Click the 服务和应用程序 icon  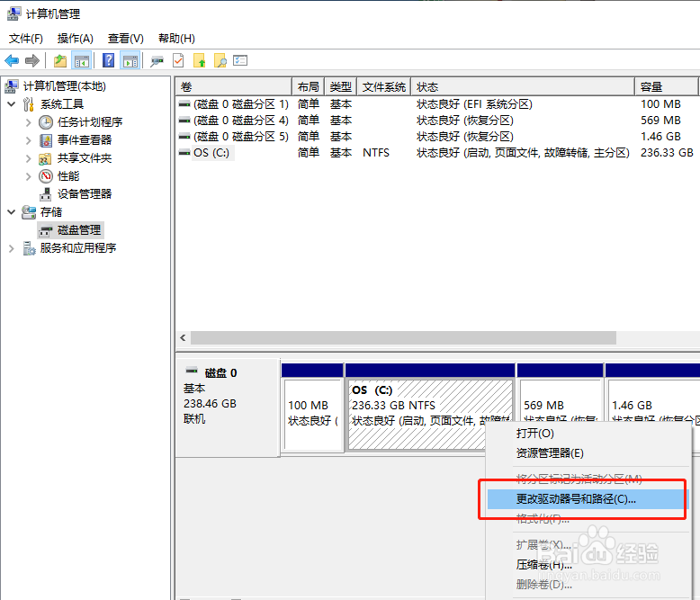pos(29,248)
